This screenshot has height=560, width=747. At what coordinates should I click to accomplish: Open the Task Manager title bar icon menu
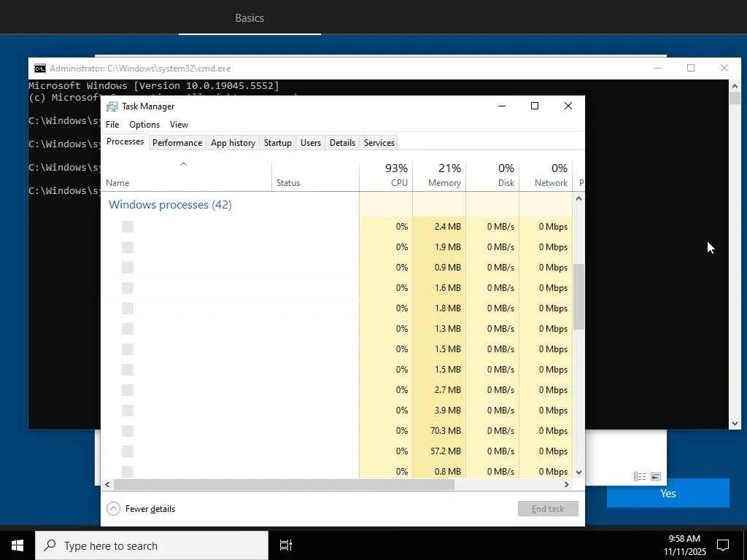[x=112, y=106]
